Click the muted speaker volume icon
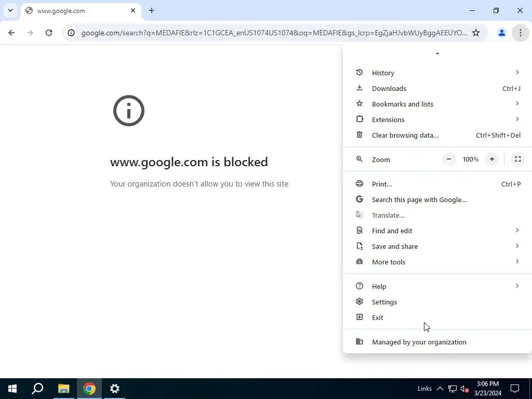This screenshot has width=532, height=399. (465, 389)
